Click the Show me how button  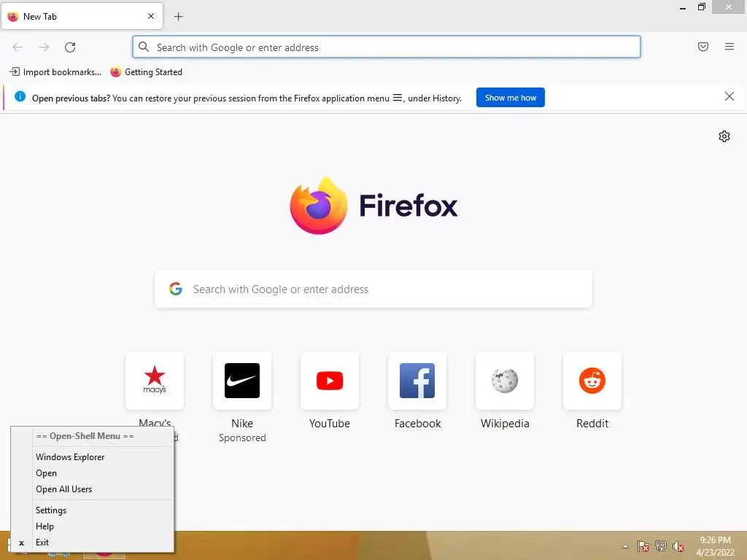[510, 98]
